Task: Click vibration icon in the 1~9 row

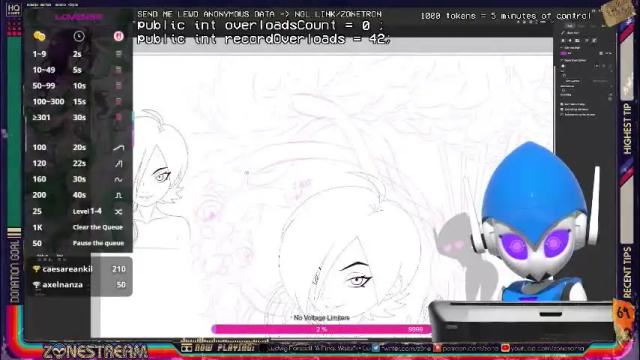Action: (118, 54)
